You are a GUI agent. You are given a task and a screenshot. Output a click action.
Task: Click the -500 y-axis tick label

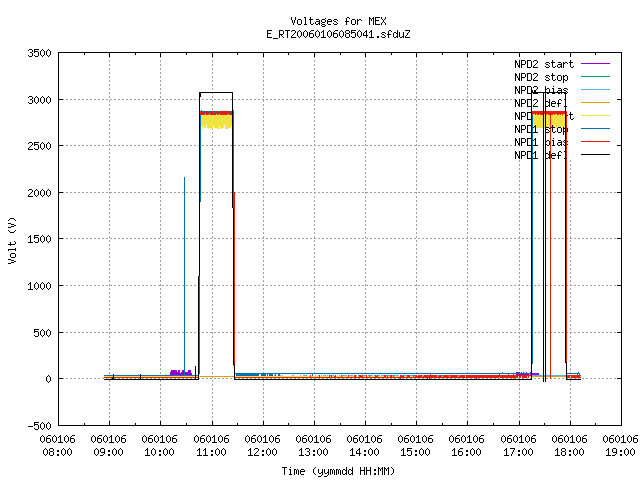39,426
